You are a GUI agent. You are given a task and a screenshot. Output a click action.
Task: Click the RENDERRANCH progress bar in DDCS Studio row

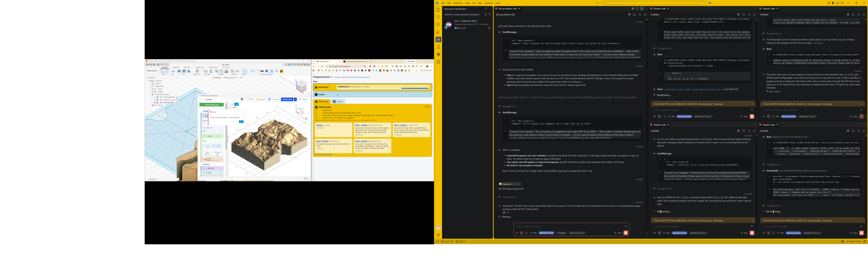tap(383, 87)
